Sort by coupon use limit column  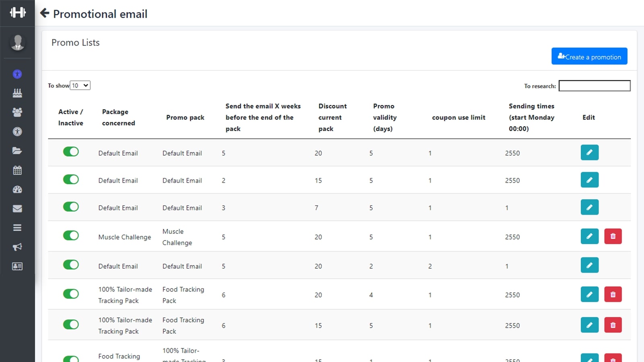point(458,117)
